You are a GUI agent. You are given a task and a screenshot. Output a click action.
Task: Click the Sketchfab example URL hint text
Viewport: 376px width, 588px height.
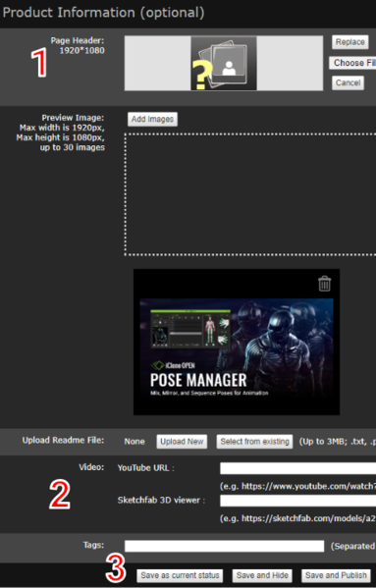297,518
